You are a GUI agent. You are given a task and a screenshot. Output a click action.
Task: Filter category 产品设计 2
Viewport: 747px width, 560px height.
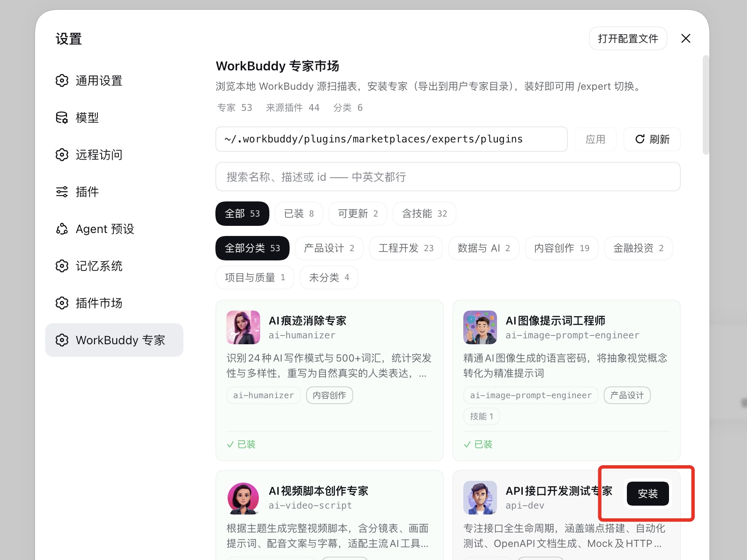pyautogui.click(x=329, y=248)
